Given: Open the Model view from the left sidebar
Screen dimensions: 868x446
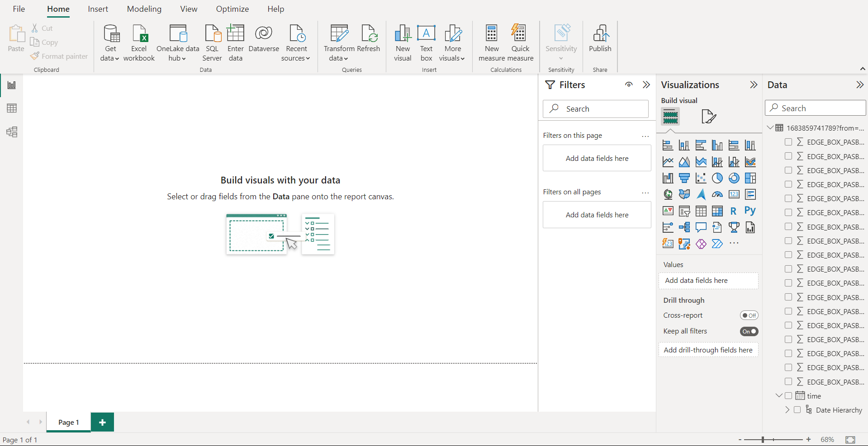Looking at the screenshot, I should 12,132.
